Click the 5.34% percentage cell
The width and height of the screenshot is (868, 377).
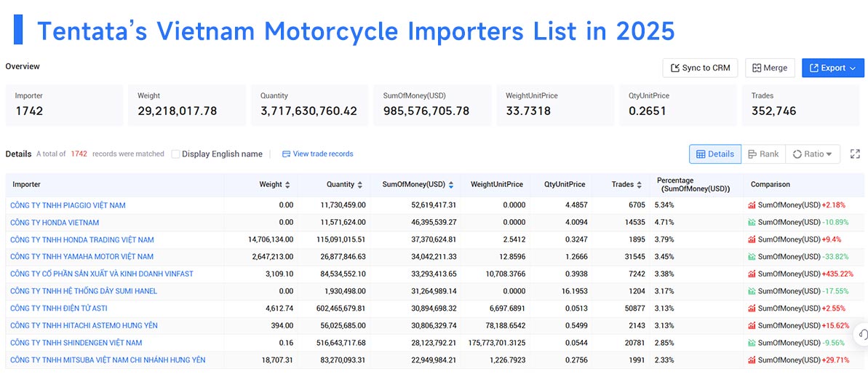point(664,205)
